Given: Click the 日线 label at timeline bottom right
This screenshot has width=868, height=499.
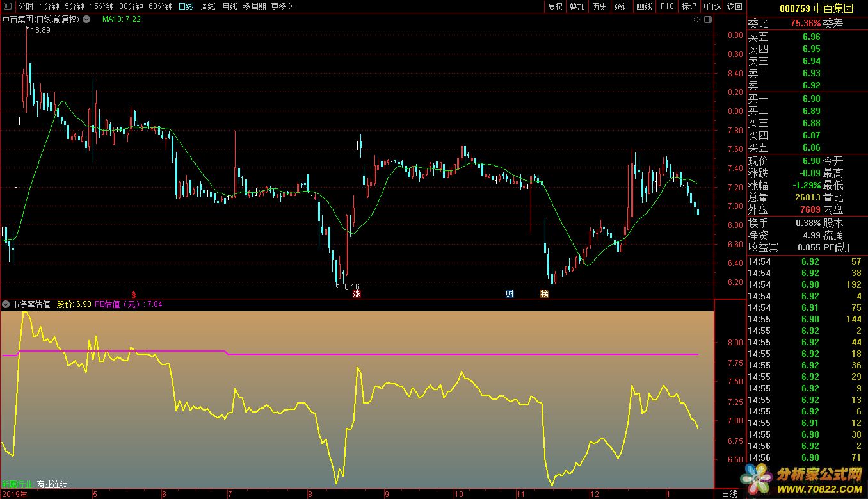Looking at the screenshot, I should 730,494.
